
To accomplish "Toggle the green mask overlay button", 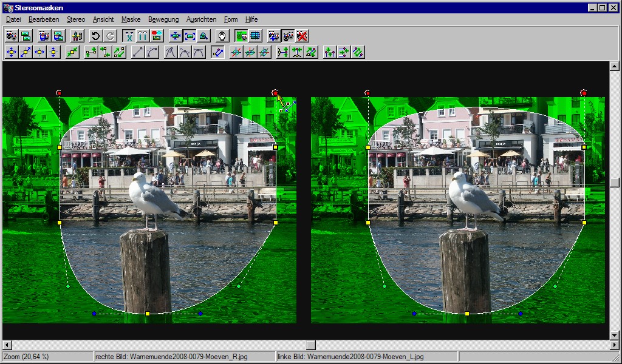I will click(x=241, y=36).
